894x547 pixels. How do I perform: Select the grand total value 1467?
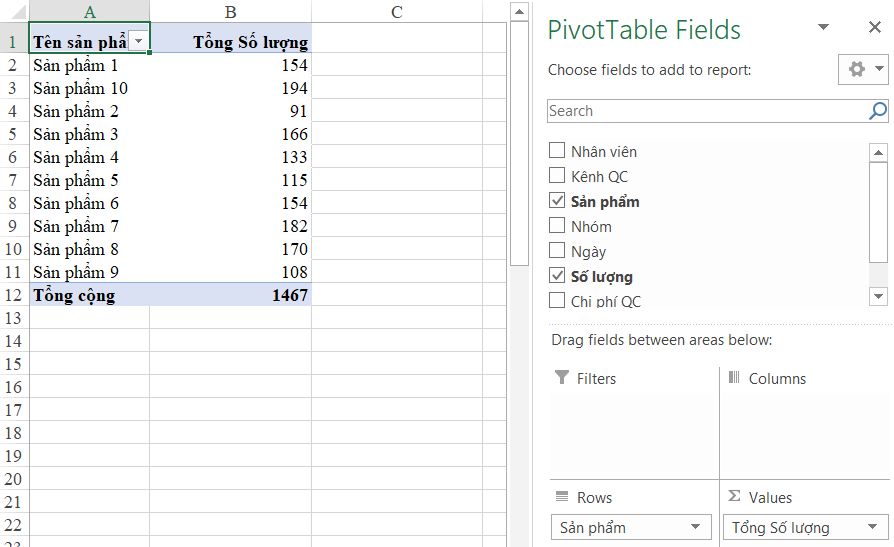[230, 295]
